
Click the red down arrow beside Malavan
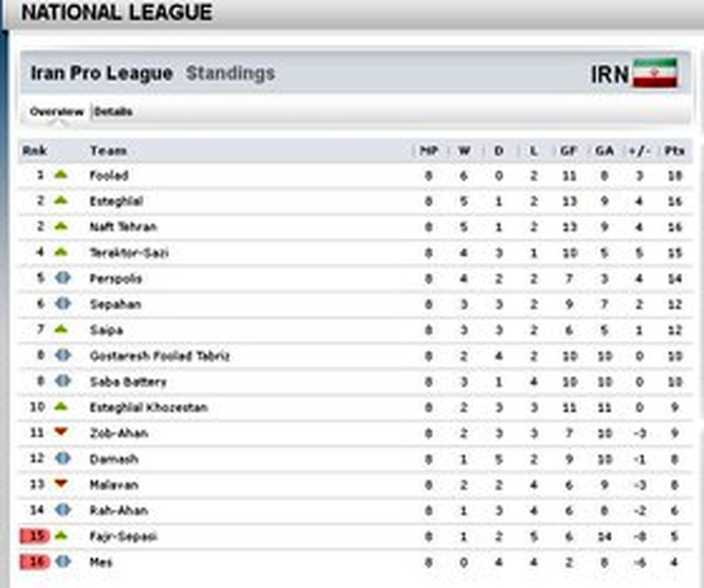click(61, 484)
